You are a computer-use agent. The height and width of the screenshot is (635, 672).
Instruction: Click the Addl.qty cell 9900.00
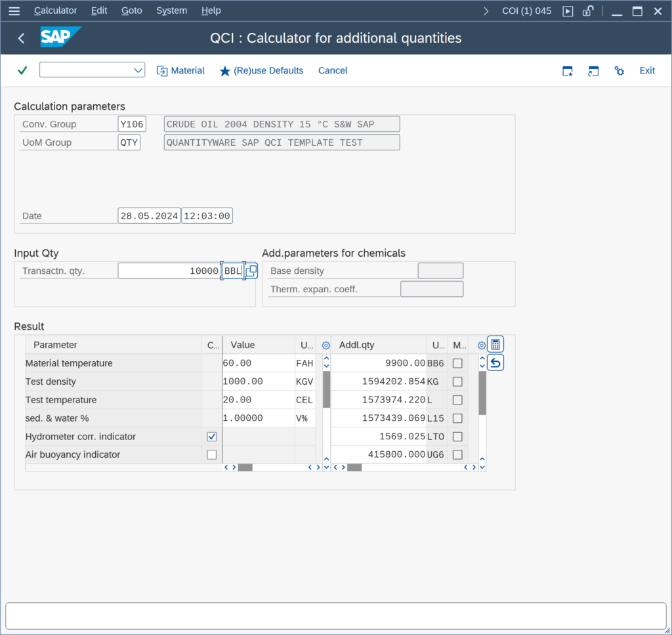coord(379,363)
